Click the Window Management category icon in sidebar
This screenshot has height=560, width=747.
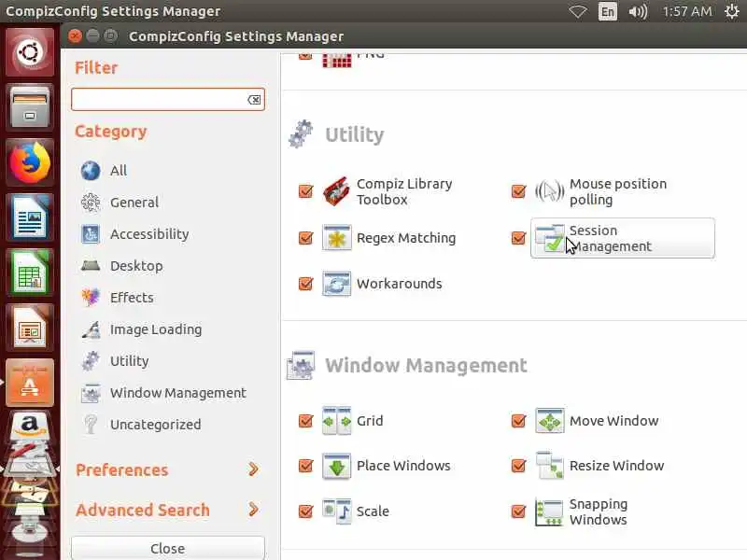pos(91,393)
